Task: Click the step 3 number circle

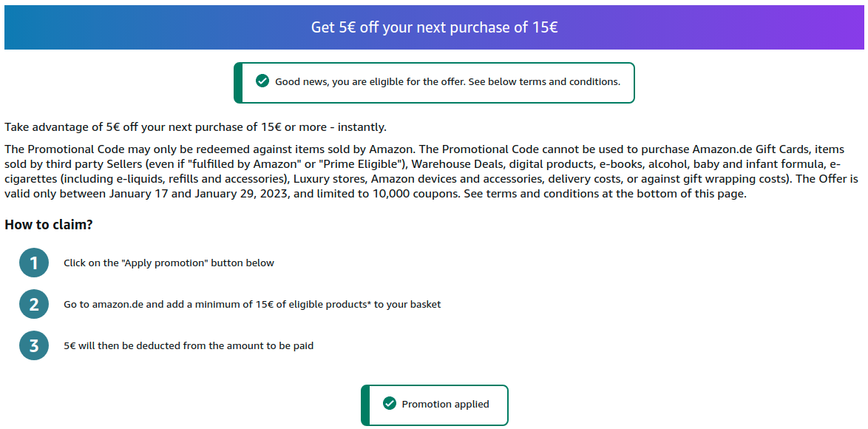Action: (34, 345)
